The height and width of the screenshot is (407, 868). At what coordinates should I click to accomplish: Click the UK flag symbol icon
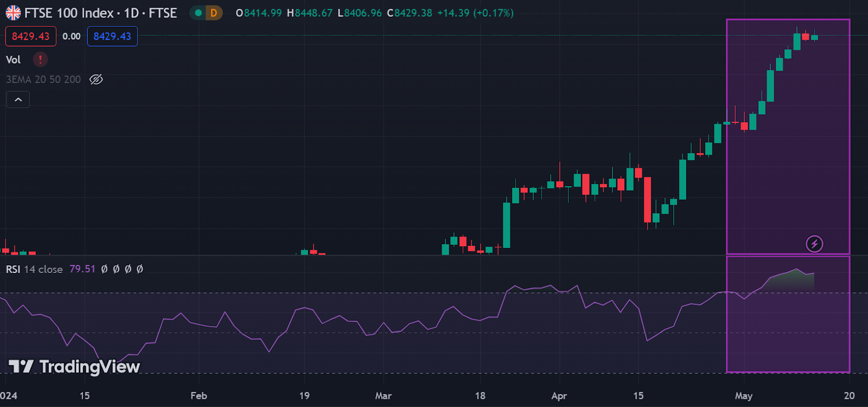[13, 12]
